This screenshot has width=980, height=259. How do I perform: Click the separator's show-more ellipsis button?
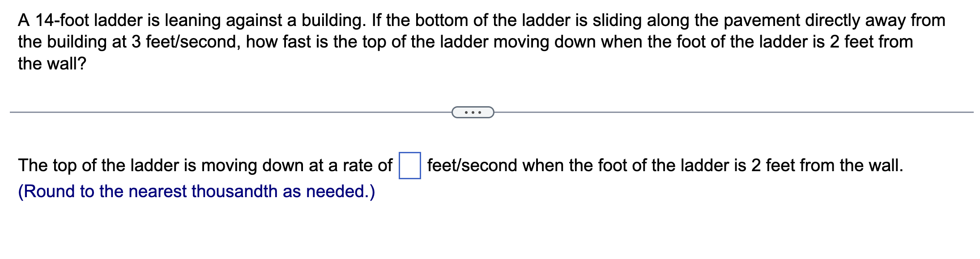tap(473, 112)
